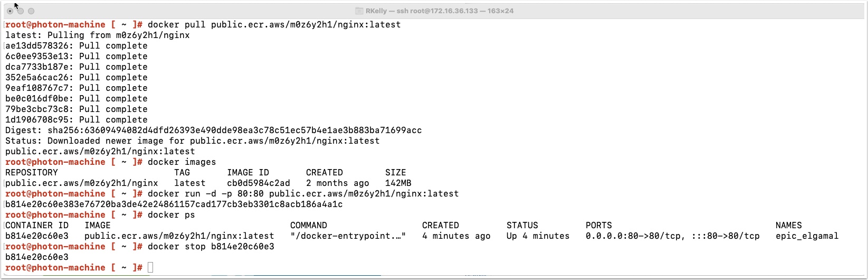The image size is (868, 280).
Task: Click the 'docker ps' command
Action: [x=171, y=215]
